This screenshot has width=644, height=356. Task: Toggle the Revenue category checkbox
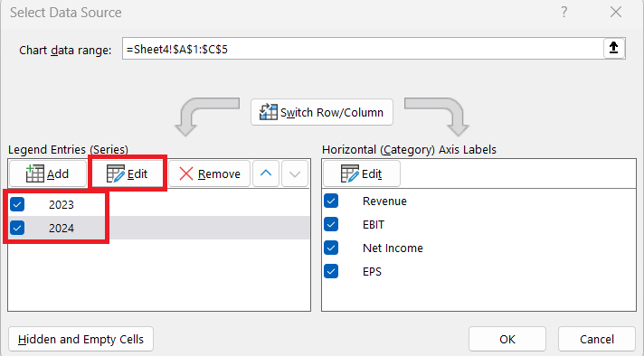point(331,201)
